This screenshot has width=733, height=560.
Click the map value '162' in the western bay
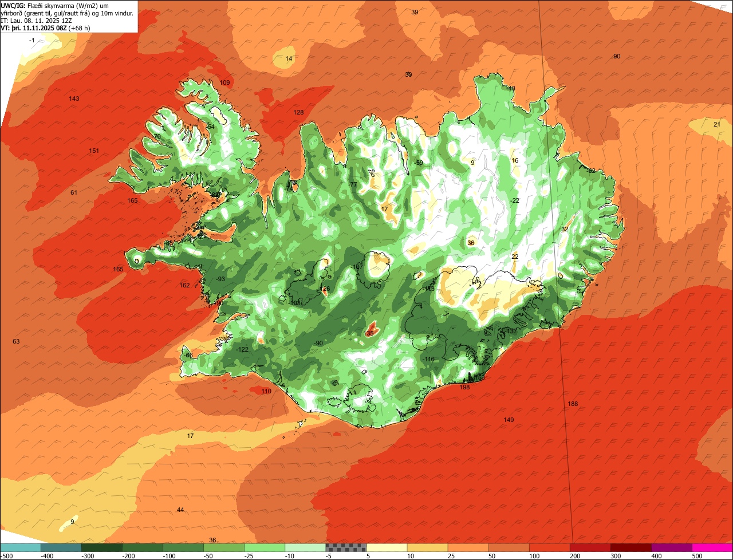(184, 286)
